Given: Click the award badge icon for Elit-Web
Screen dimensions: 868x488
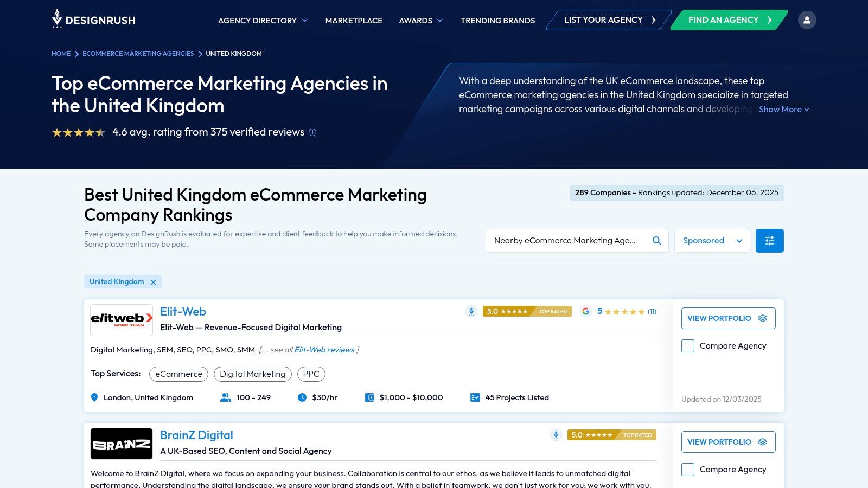Looking at the screenshot, I should (x=471, y=311).
